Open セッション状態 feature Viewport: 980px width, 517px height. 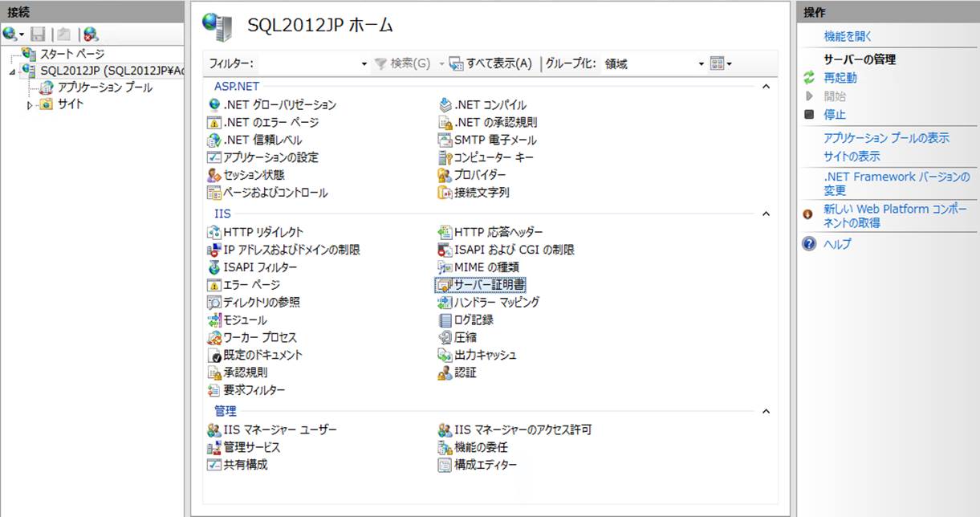(x=246, y=175)
